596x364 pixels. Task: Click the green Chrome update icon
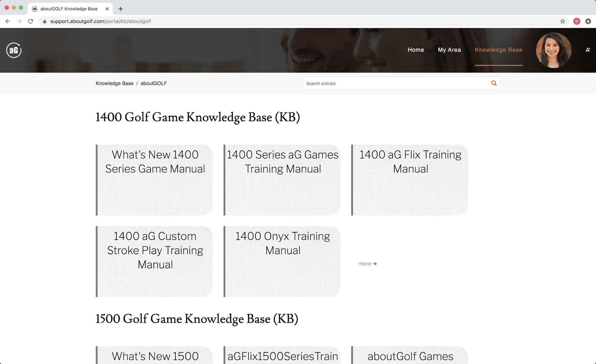[588, 21]
